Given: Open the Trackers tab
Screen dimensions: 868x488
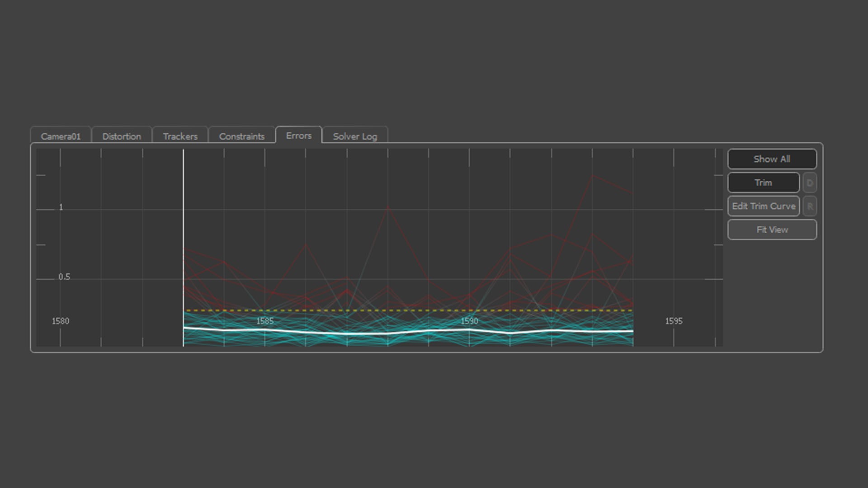Looking at the screenshot, I should pos(180,136).
